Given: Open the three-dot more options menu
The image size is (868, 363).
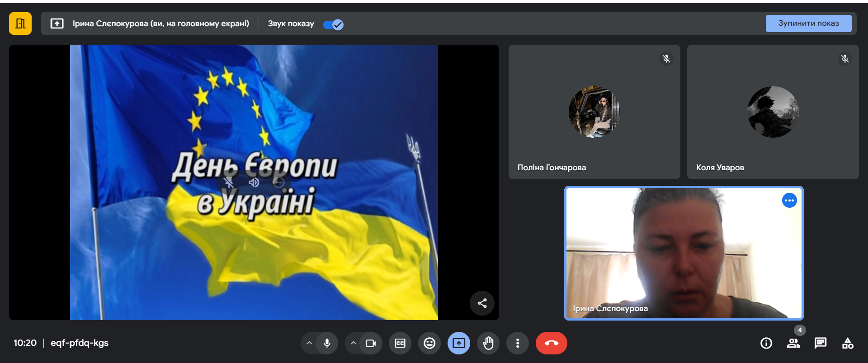Looking at the screenshot, I should click(518, 343).
